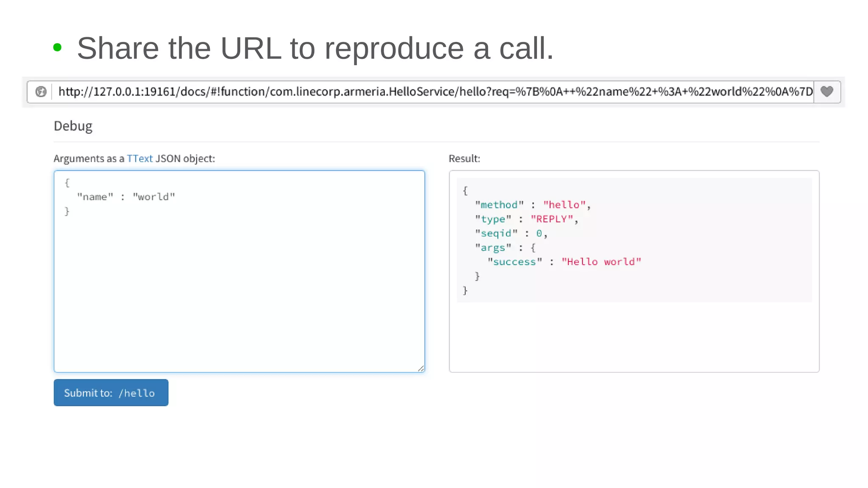Click the "method" key in result
This screenshot has height=488, width=868.
pyautogui.click(x=499, y=205)
